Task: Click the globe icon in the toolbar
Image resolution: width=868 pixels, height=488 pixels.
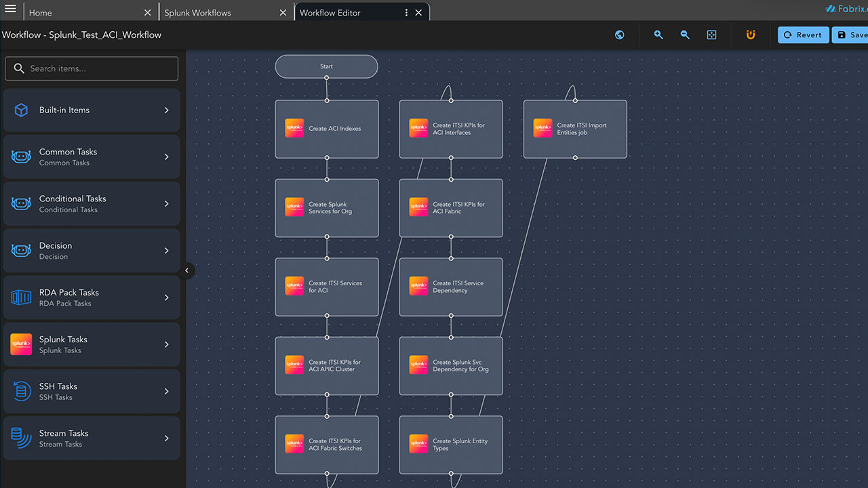Action: coord(619,35)
